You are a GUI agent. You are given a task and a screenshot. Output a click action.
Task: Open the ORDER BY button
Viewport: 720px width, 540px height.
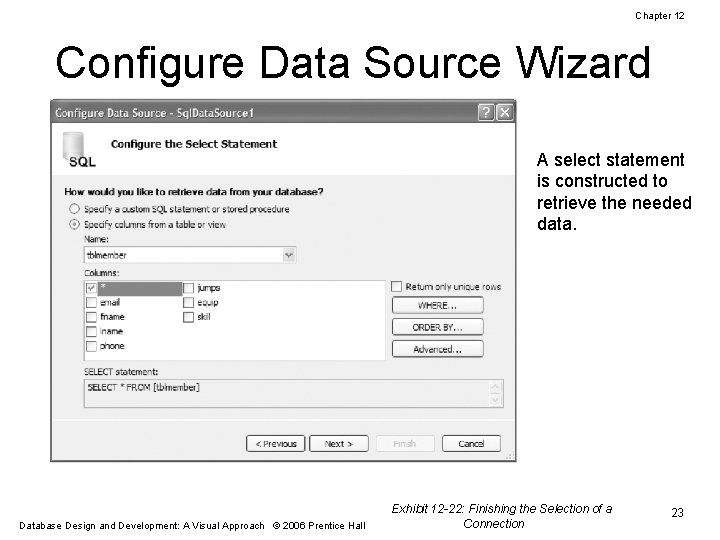(438, 327)
